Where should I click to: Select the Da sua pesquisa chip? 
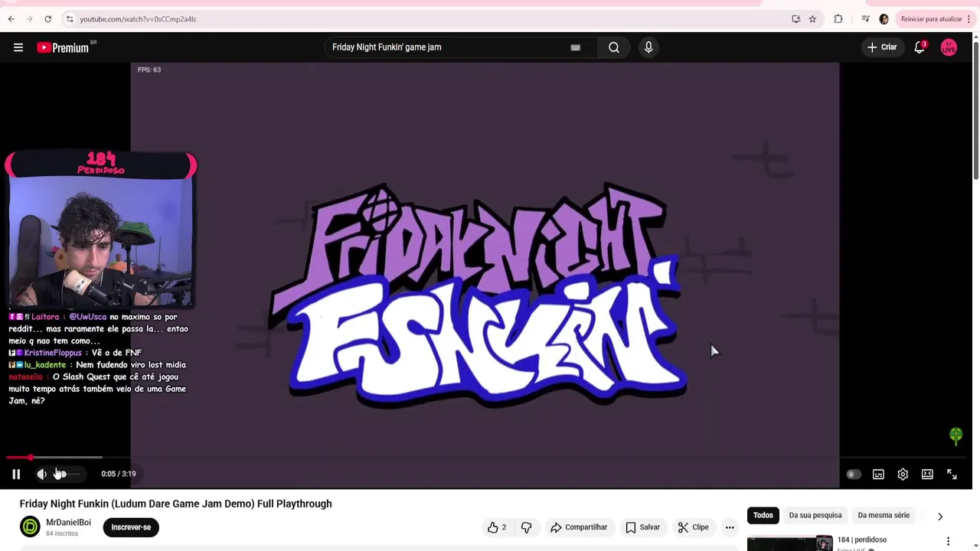point(815,516)
